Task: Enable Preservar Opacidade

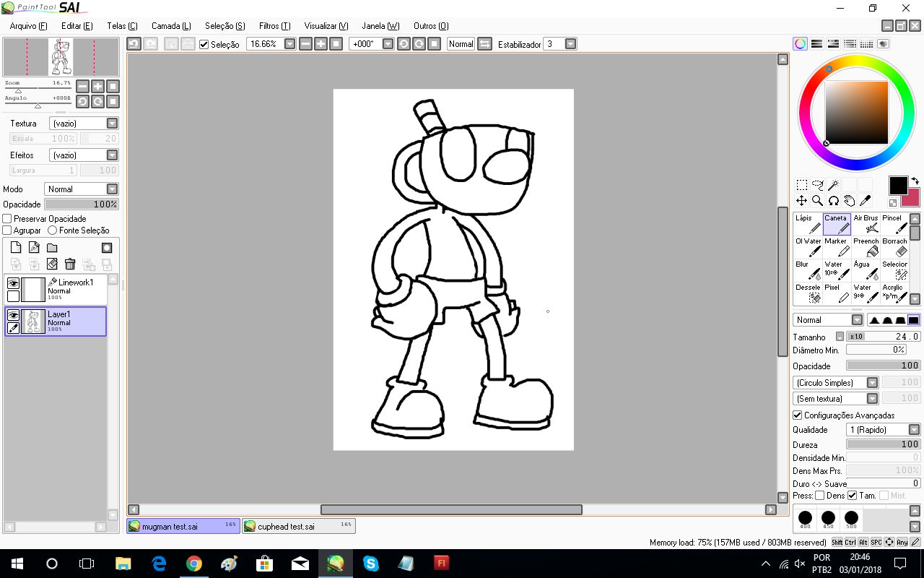Action: point(7,219)
